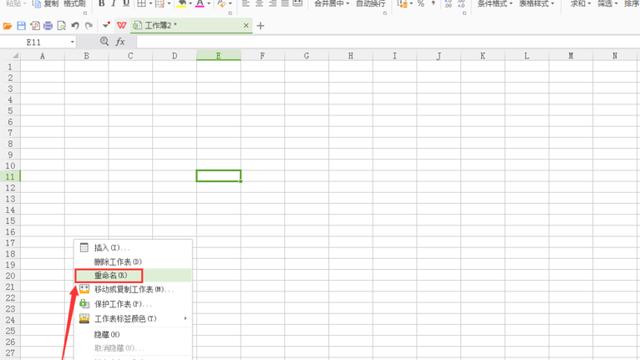
Task: Select the 工作簿2 document tab
Action: coord(192,26)
